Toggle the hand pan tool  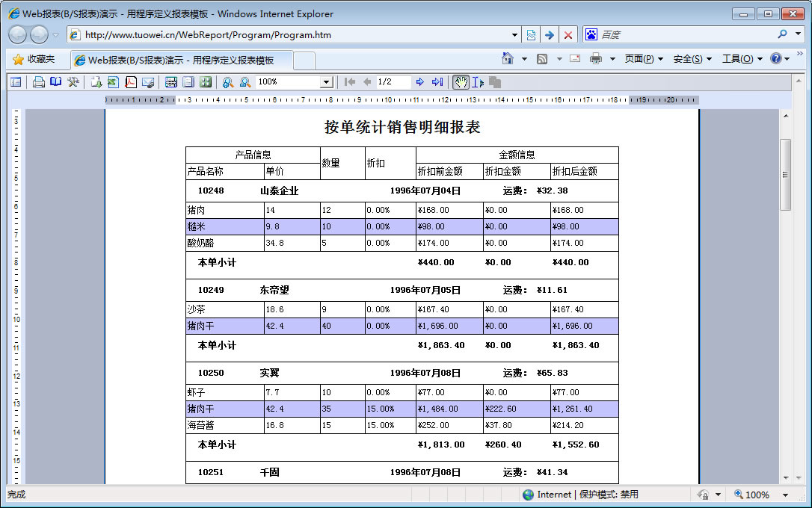461,82
